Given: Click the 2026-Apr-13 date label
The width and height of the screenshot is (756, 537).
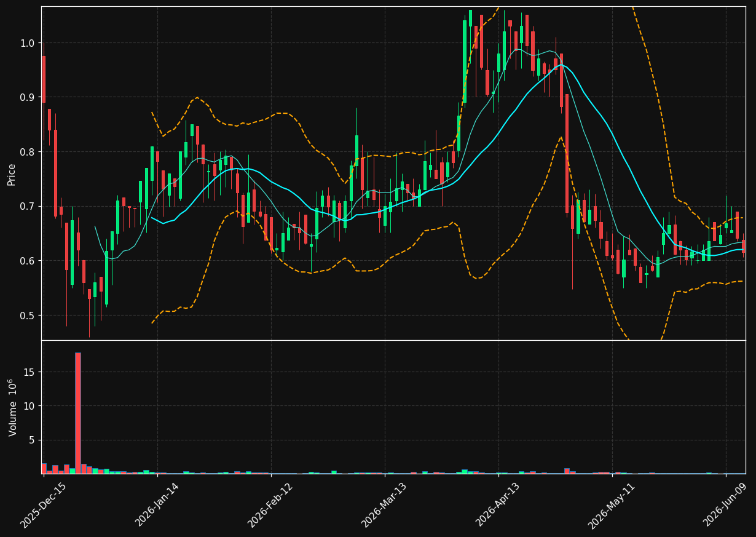Looking at the screenshot, I should coord(498,506).
